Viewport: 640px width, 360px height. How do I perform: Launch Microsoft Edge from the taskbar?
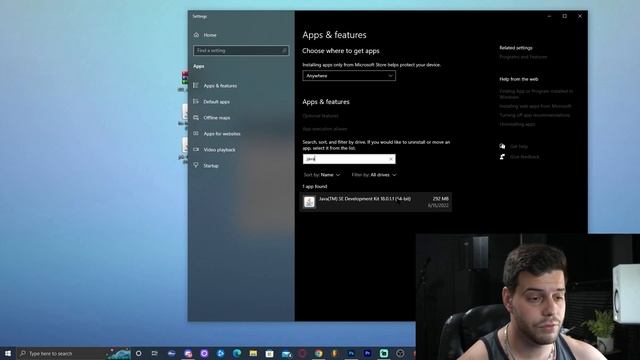coord(237,353)
